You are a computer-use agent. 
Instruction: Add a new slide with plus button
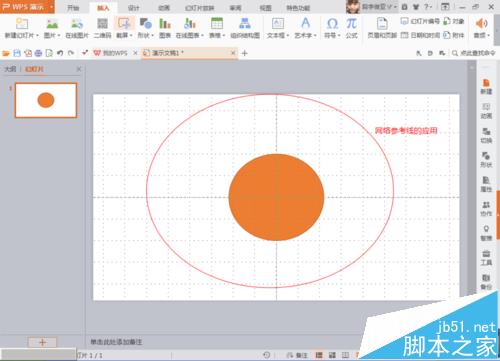coord(42,342)
